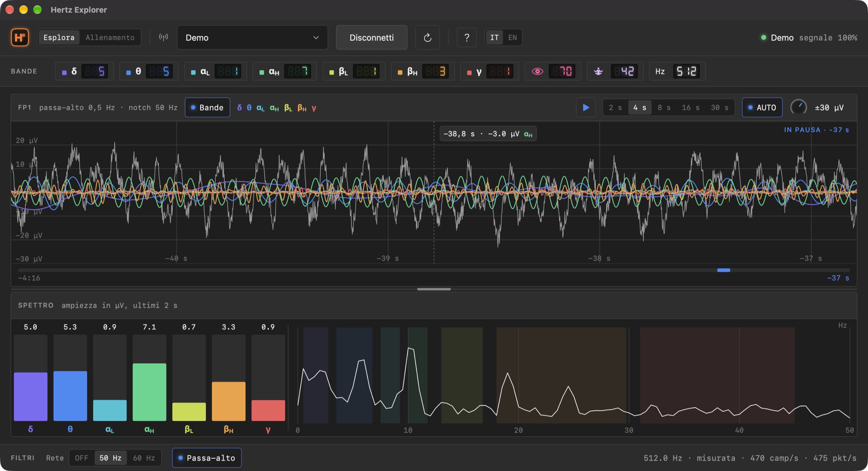Select the IT language option

coord(494,37)
